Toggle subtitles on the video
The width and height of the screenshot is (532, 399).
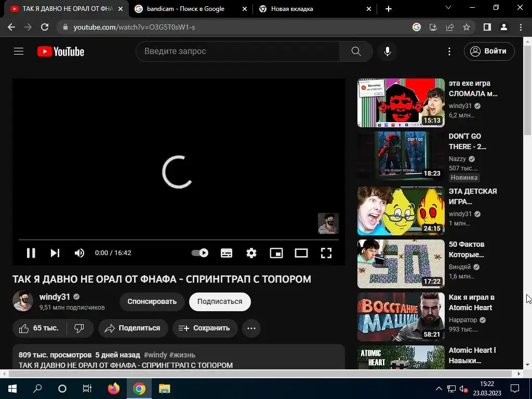click(227, 253)
